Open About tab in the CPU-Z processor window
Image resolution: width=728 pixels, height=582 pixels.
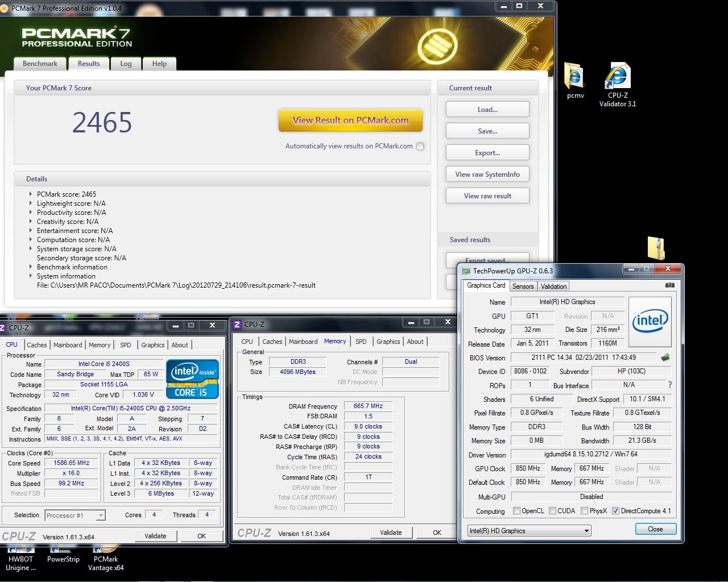pos(180,345)
